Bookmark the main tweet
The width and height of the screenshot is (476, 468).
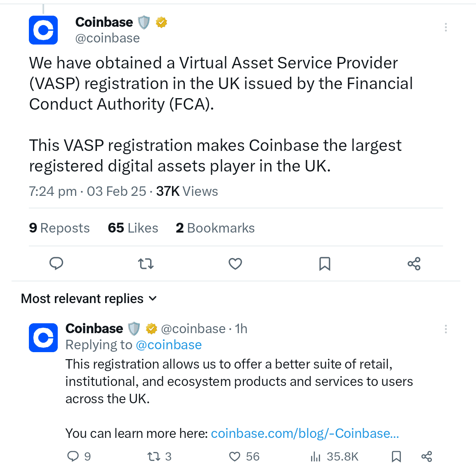325,263
